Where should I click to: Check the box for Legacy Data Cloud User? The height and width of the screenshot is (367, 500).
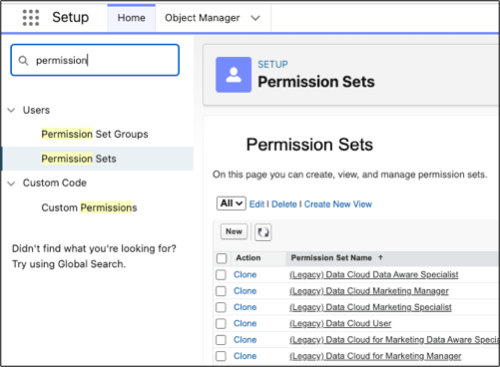(221, 324)
